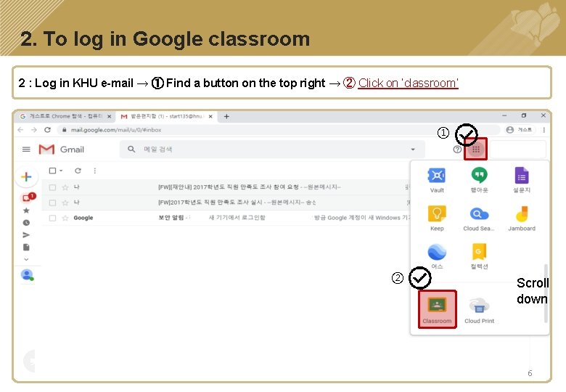Open the Classroom app
The width and height of the screenshot is (566, 392).
[x=437, y=309]
